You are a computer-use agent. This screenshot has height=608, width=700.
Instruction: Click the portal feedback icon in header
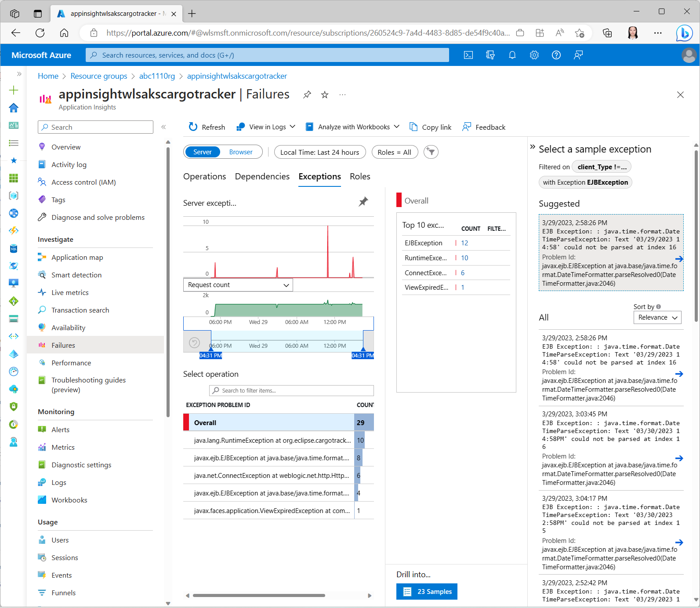click(x=578, y=55)
